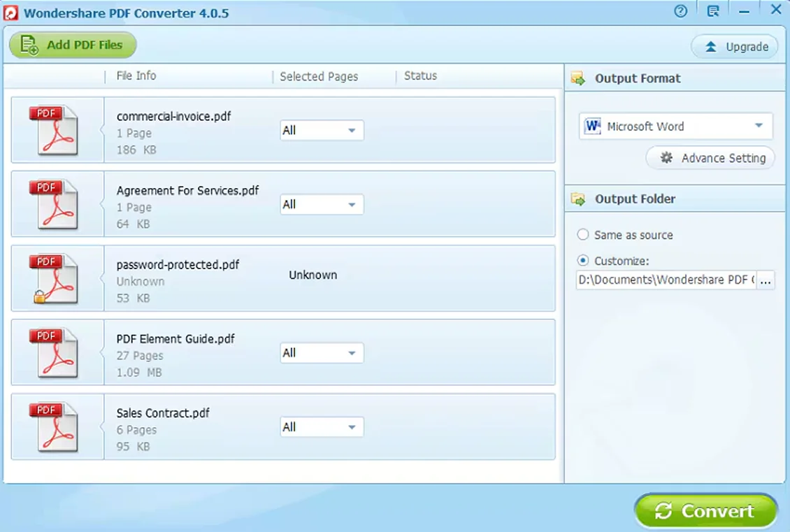
Task: Select Agreement For Services.pdf PDF icon
Action: click(x=53, y=204)
